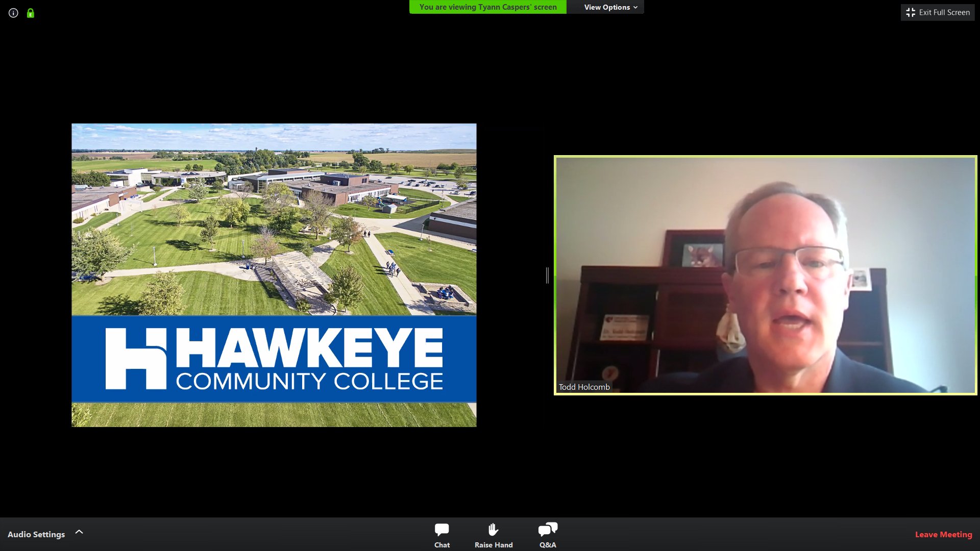This screenshot has width=980, height=551.
Task: Leave the meeting
Action: (x=943, y=534)
